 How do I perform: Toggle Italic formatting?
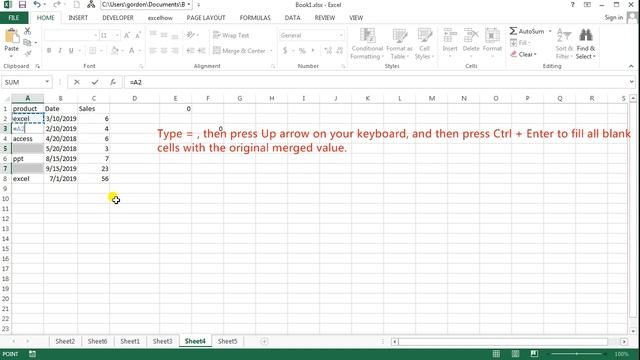60,51
